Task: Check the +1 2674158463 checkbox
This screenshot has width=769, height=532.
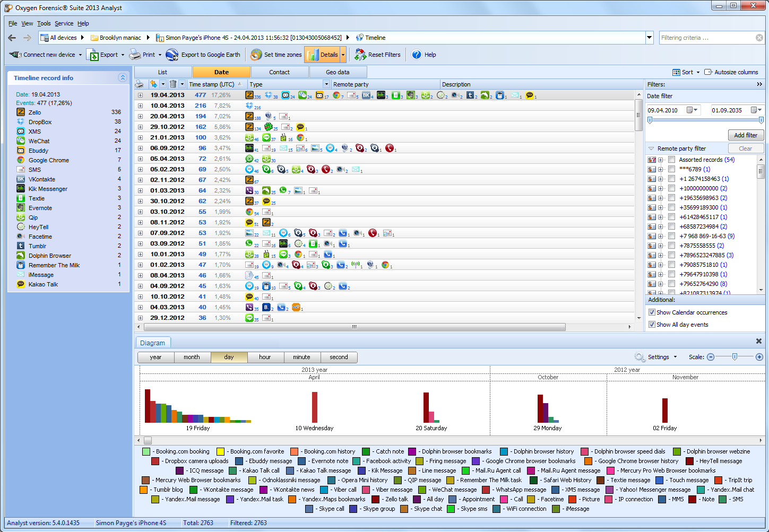Action: tap(672, 179)
